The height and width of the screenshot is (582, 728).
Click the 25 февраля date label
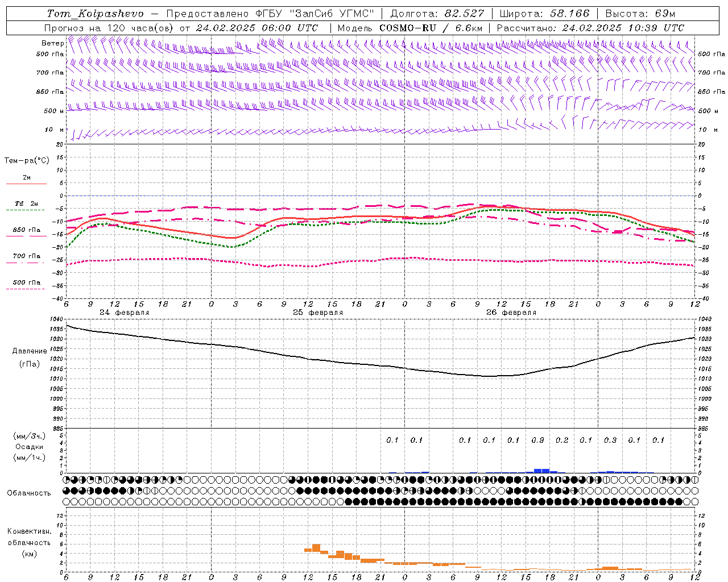318,313
